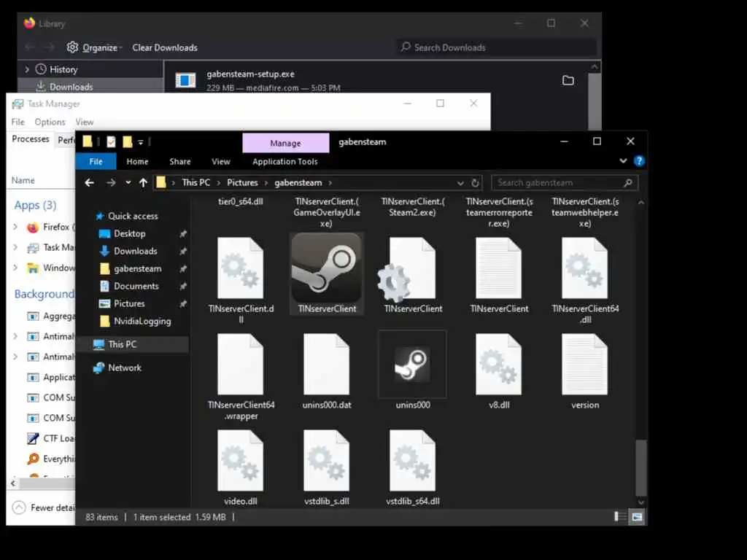Expand Windows Explorer process row
This screenshot has height=560, width=747.
(15, 268)
